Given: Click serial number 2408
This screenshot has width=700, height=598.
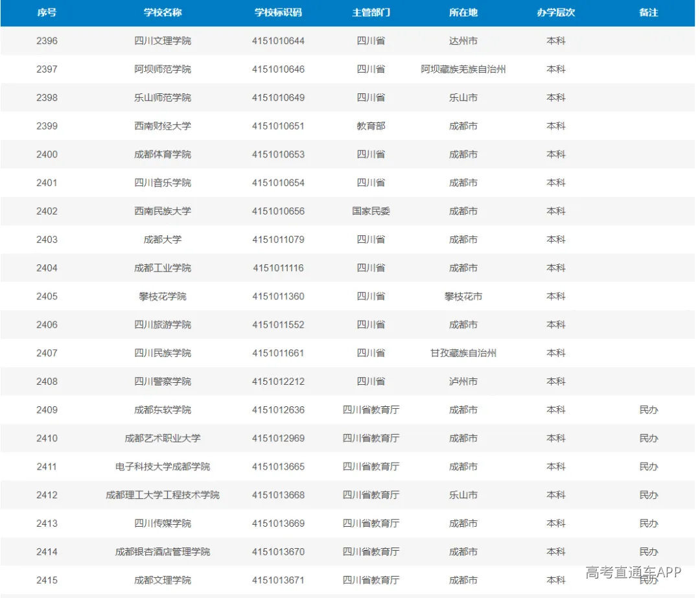Looking at the screenshot, I should point(47,382).
